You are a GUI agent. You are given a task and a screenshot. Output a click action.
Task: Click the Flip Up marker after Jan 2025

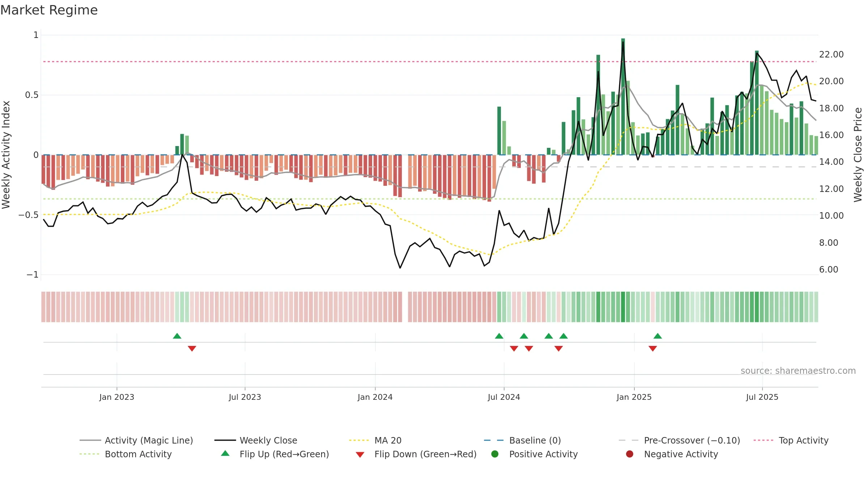pos(658,336)
